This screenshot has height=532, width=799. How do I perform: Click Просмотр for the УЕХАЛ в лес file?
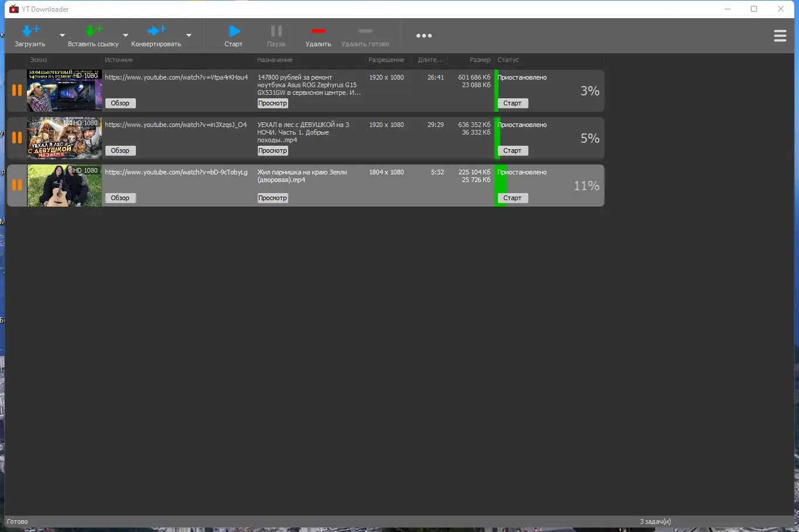click(273, 150)
